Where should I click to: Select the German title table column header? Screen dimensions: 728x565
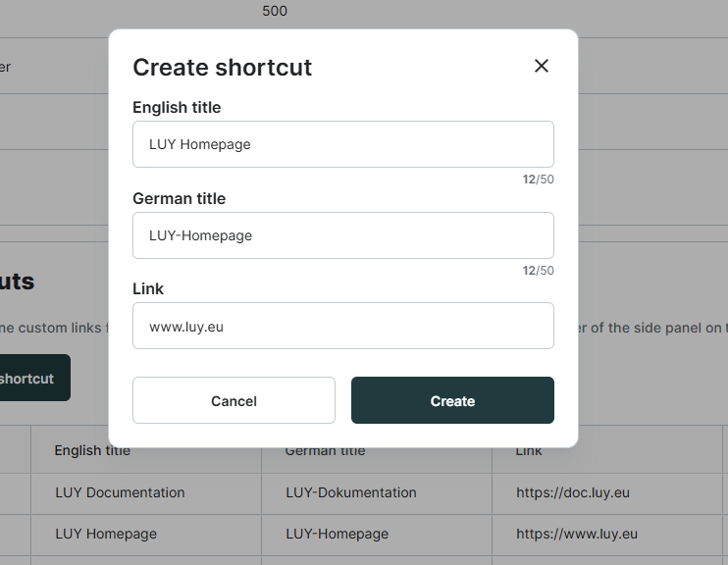[x=325, y=451]
